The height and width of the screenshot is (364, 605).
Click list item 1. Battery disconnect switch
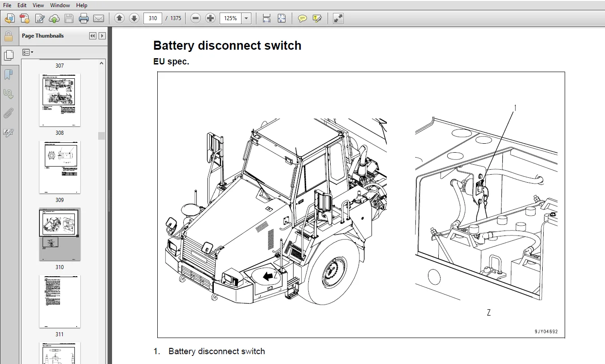209,351
